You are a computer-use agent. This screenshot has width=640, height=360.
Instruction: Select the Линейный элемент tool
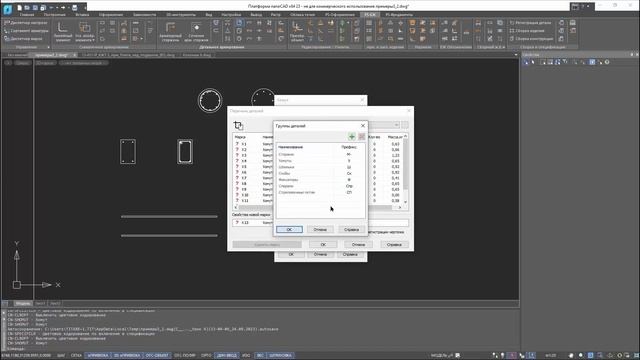[62, 32]
